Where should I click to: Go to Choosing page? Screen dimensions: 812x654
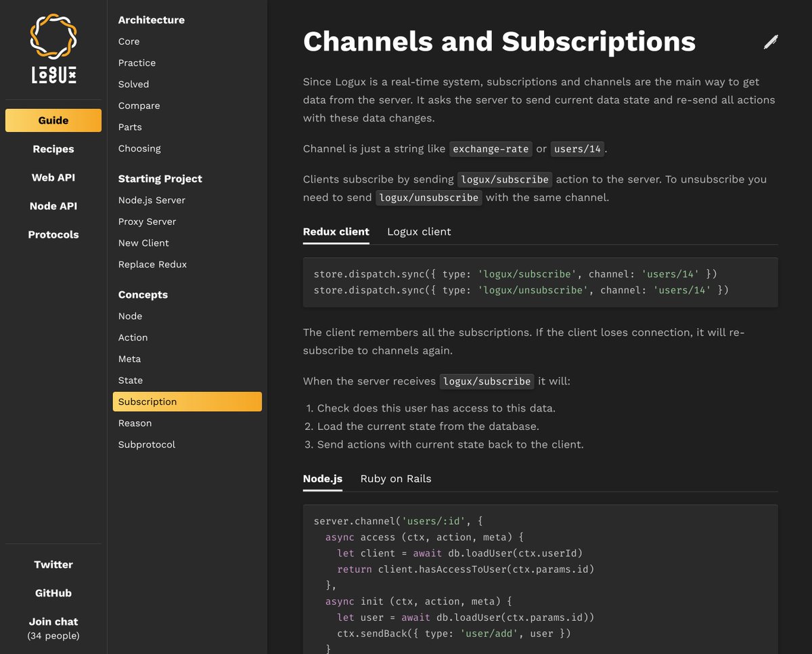click(x=139, y=148)
